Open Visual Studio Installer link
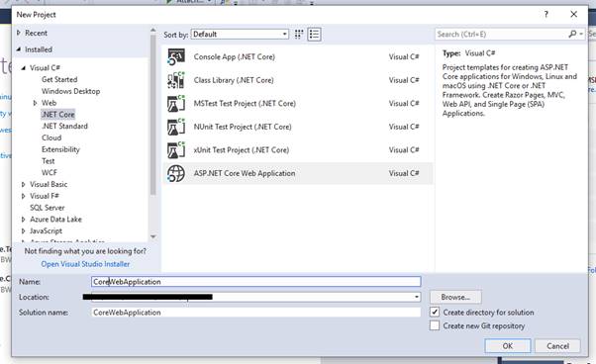Image resolution: width=596 pixels, height=364 pixels. point(85,264)
